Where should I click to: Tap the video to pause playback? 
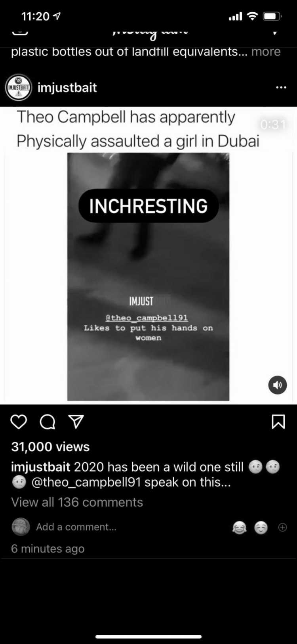148,276
